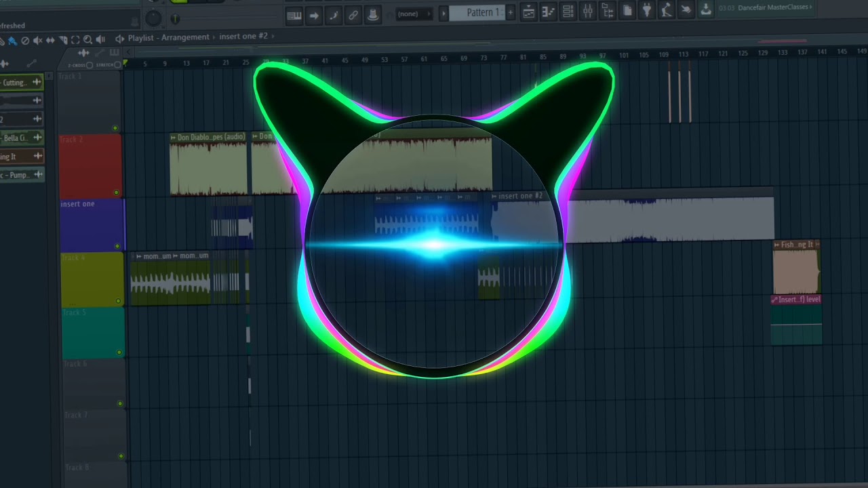Select the Delete tool circle-slash icon

click(25, 41)
